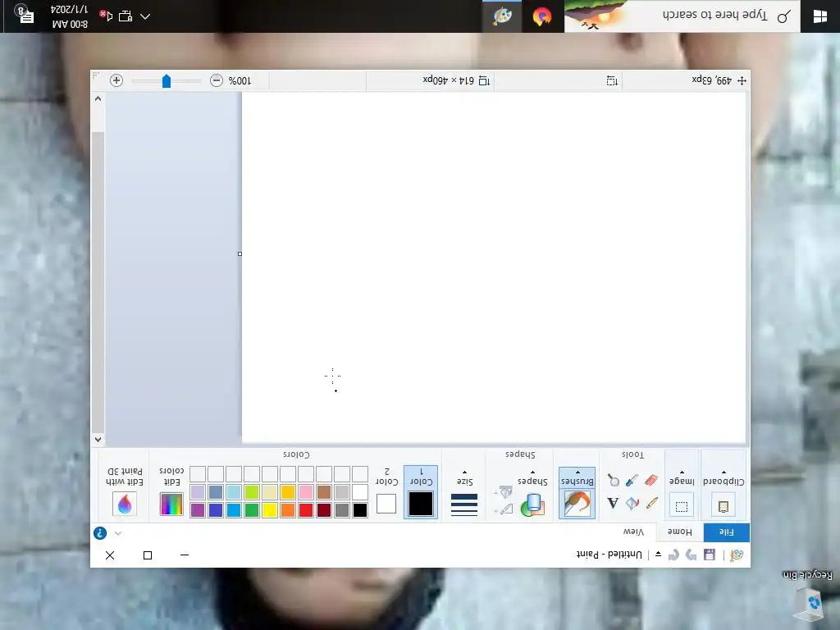Select the Fill with color bucket tool
The width and height of the screenshot is (840, 630).
[632, 503]
